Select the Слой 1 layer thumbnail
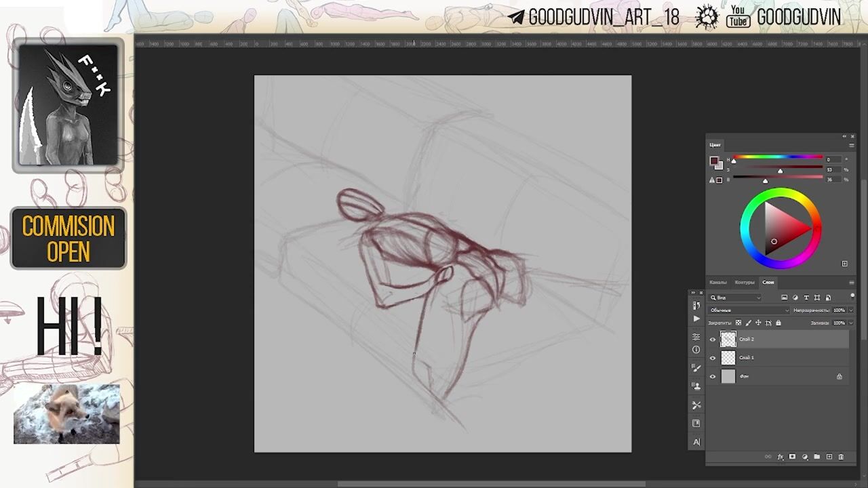The height and width of the screenshot is (488, 868). (x=728, y=358)
